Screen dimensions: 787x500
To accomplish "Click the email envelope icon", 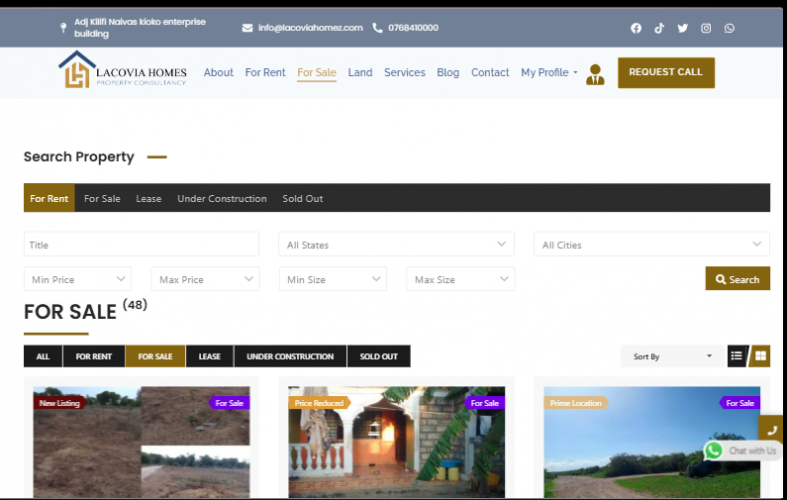I will click(x=247, y=28).
